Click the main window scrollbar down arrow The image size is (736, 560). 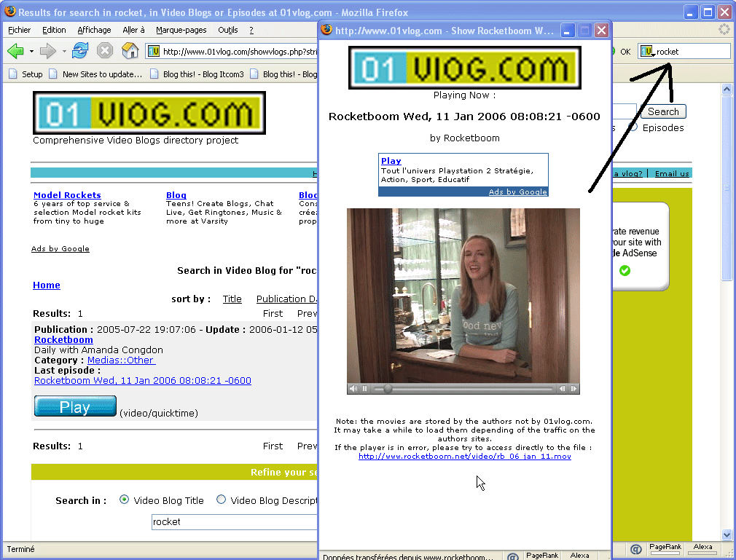(x=727, y=535)
